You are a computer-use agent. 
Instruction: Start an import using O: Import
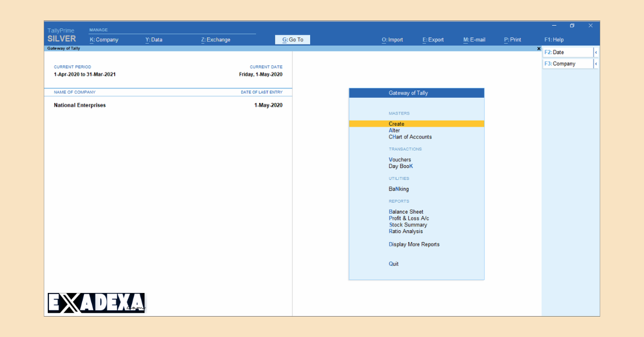392,39
